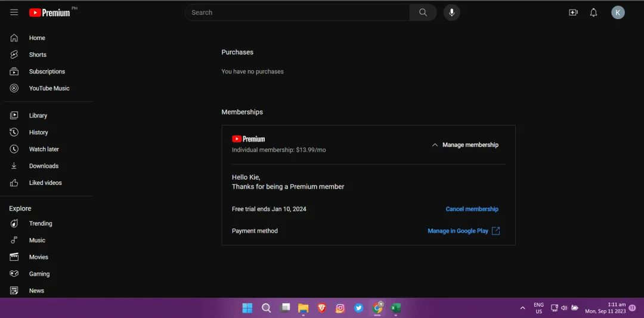
Task: Open Subscriptions label
Action: click(47, 72)
